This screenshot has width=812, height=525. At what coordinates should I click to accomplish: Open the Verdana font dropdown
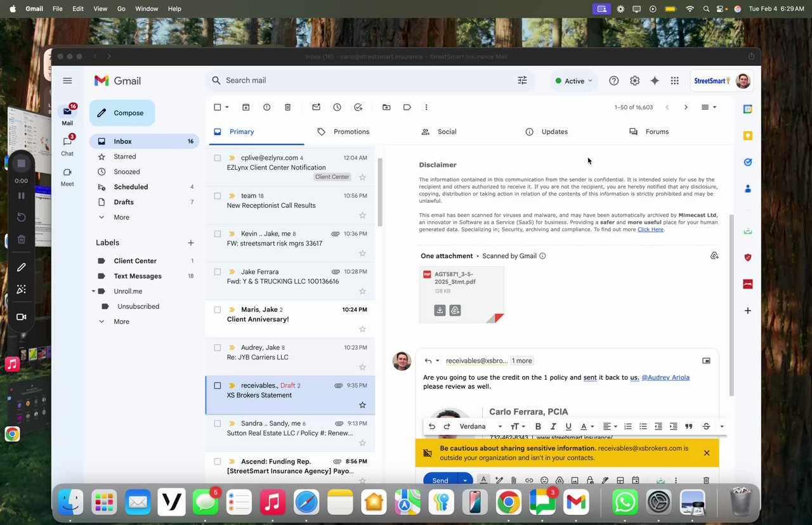click(x=481, y=427)
